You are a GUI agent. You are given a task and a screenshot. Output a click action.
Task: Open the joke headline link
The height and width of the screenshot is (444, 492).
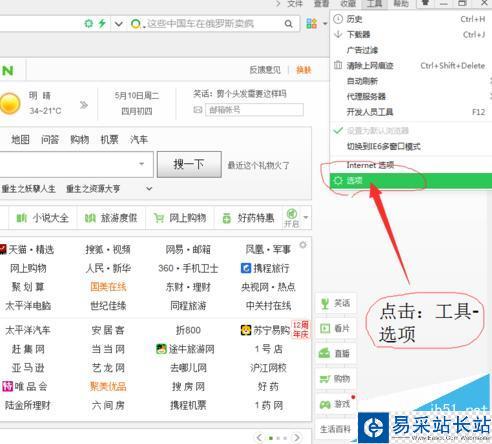[x=239, y=94]
